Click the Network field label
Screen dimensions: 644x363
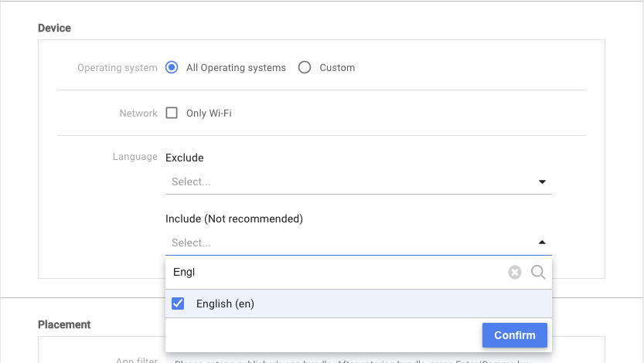coord(138,114)
